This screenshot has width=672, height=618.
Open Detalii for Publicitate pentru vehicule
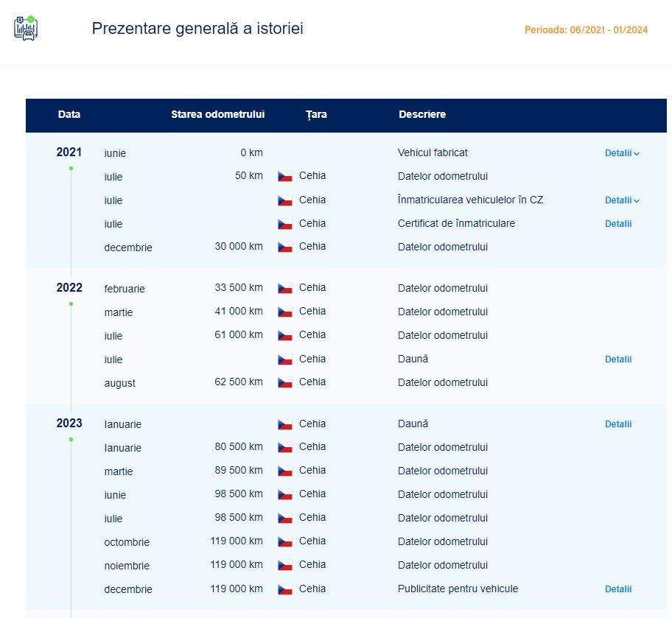[x=618, y=589]
